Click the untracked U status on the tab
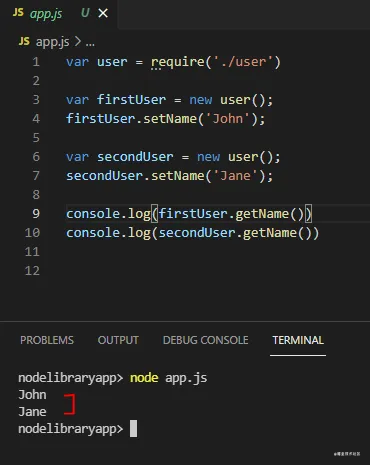 click(85, 13)
